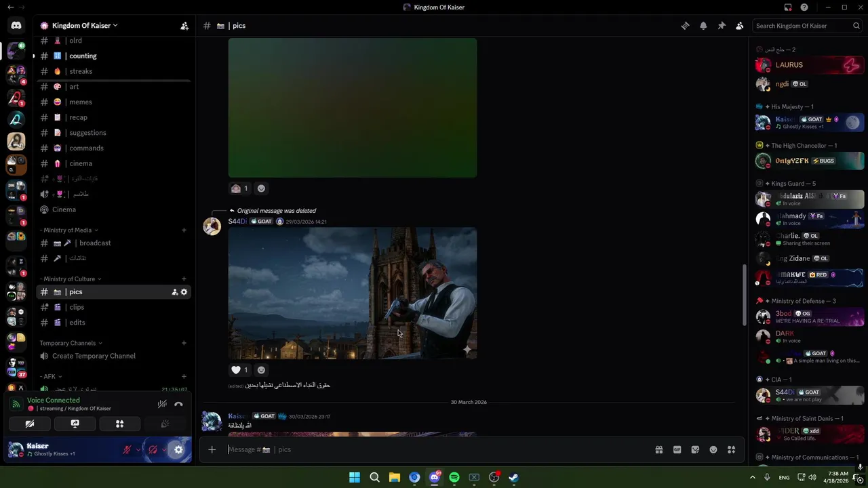
Task: Disconnect from voice with the hang-up icon
Action: 178,404
